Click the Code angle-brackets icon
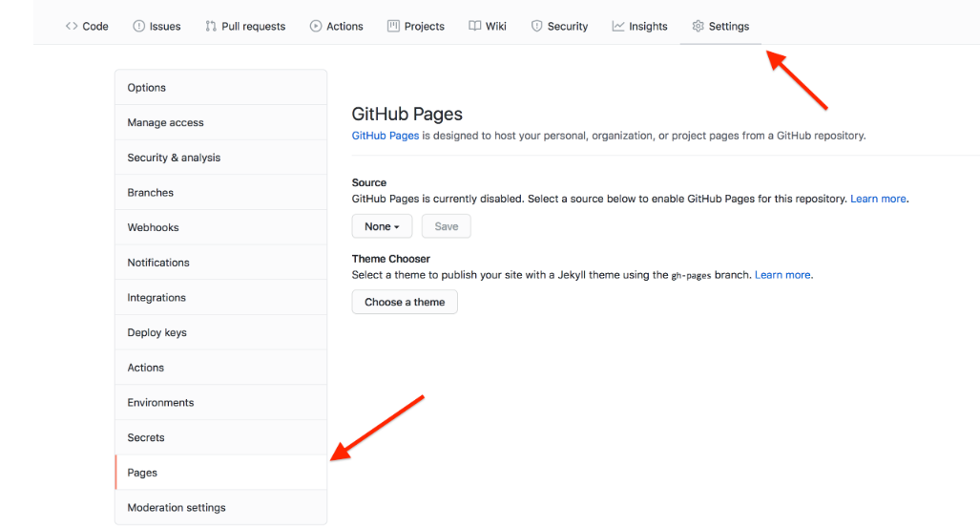Viewport: 980px width, 528px height. click(x=72, y=27)
